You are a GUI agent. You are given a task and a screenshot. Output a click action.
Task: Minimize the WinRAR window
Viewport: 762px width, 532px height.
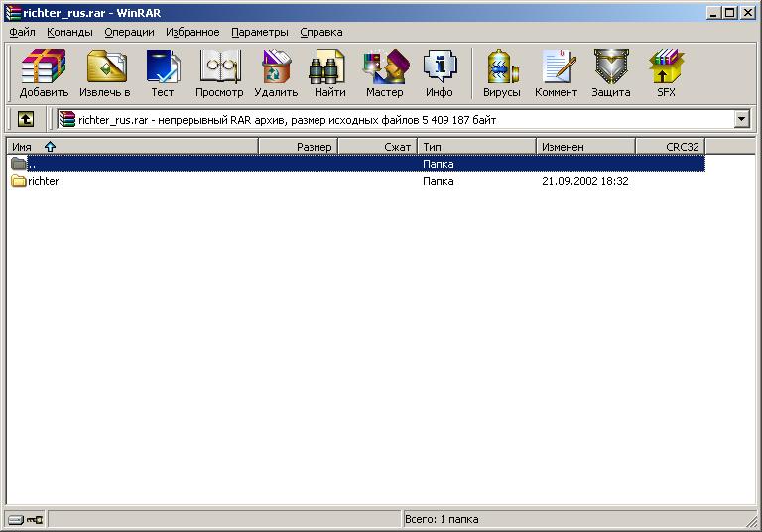pos(713,13)
